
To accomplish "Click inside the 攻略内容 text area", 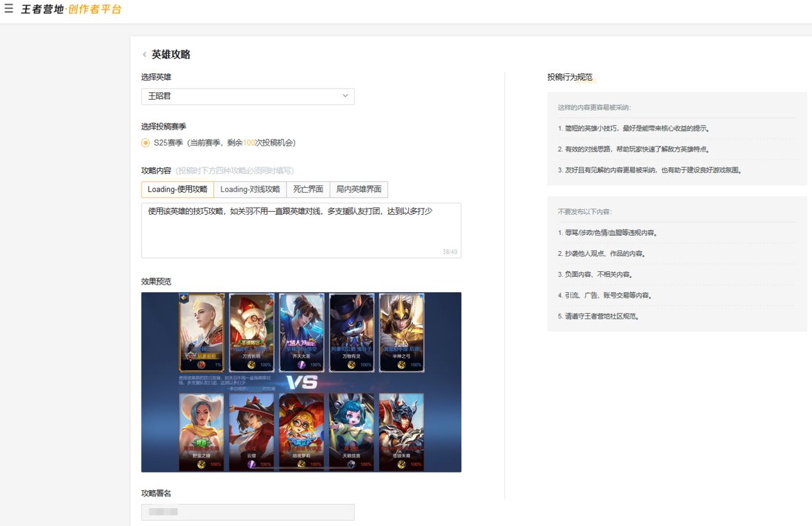I will pyautogui.click(x=301, y=230).
